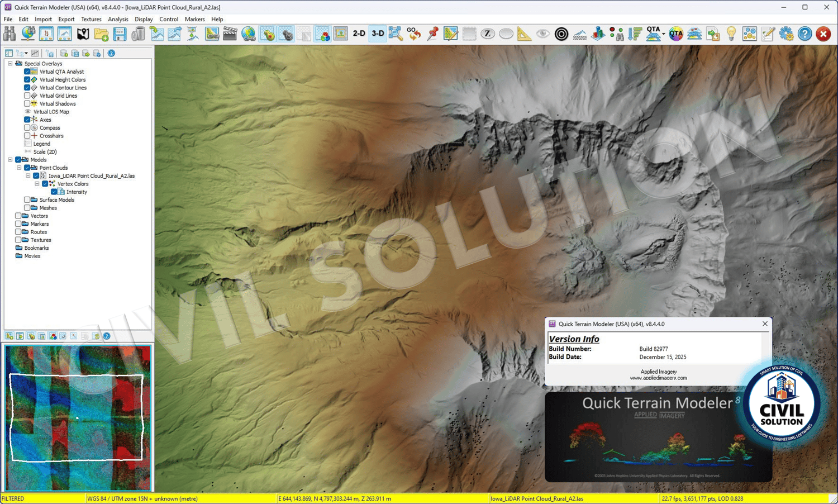
Task: Click the colorful round QTA icon
Action: (676, 34)
